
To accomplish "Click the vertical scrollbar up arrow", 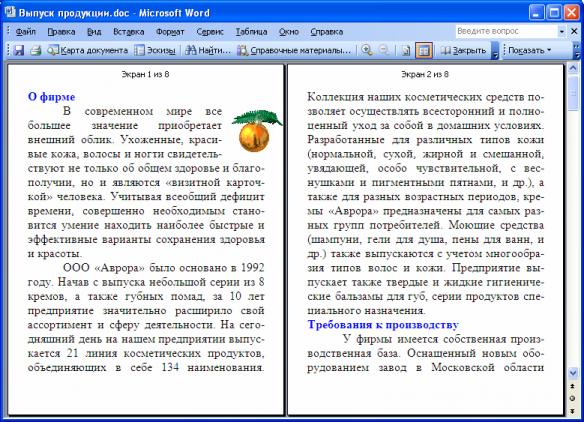I will pos(573,68).
